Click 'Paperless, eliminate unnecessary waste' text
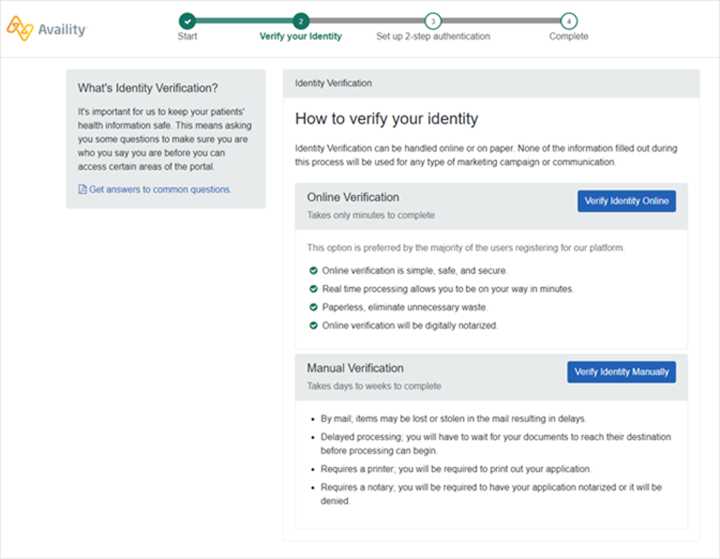 pyautogui.click(x=405, y=307)
